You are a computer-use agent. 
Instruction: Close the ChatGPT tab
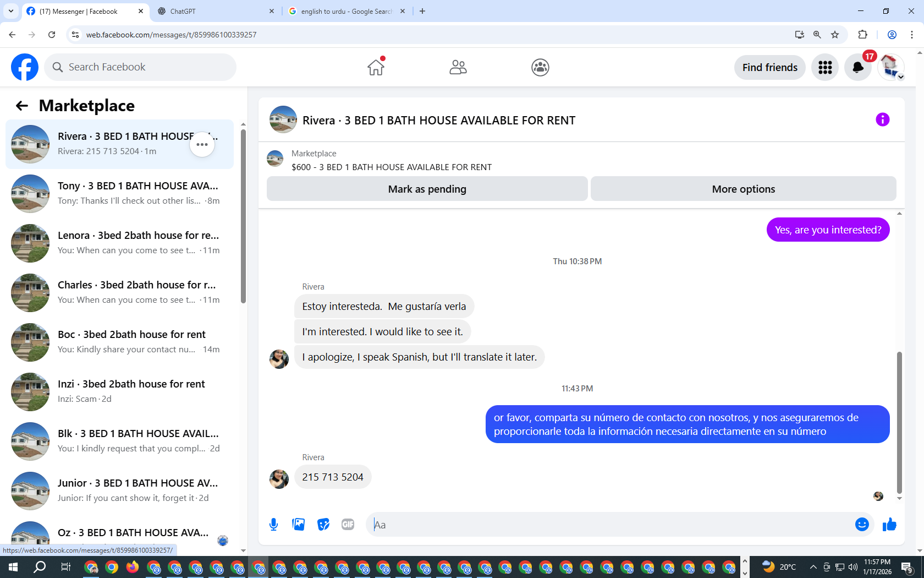[x=272, y=11]
